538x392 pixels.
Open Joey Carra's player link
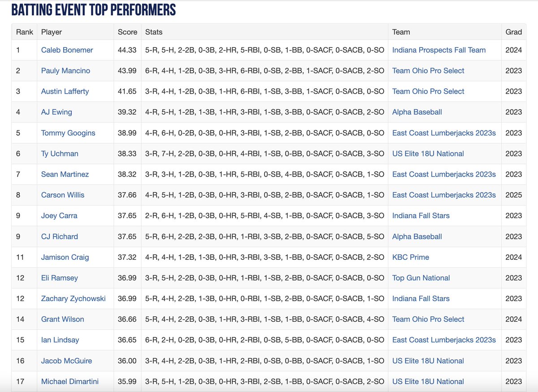[x=59, y=215]
